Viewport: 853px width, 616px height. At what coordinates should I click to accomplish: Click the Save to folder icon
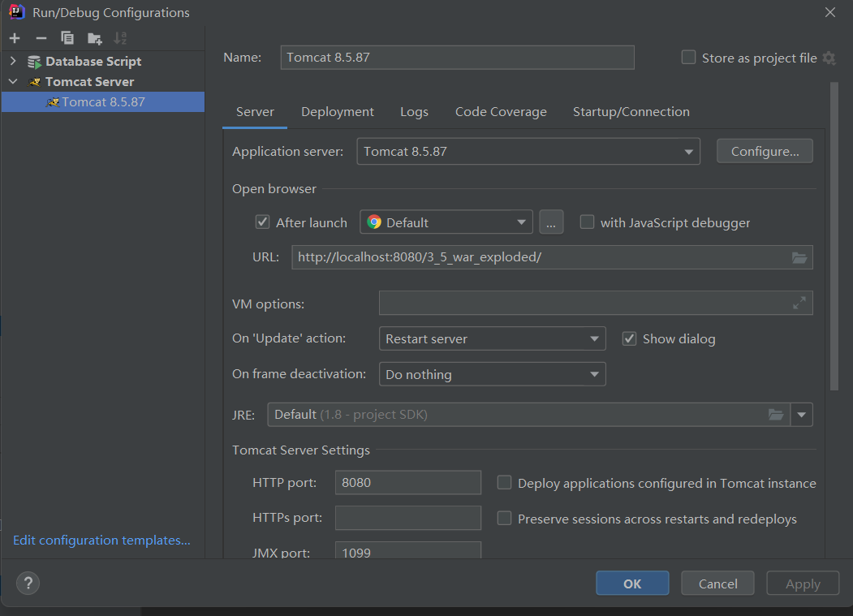tap(95, 38)
